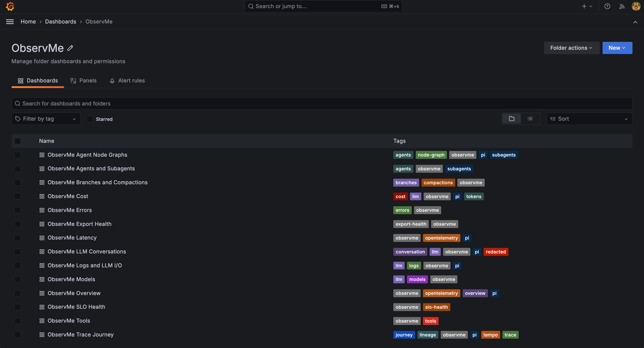Click the help question mark icon

click(607, 6)
